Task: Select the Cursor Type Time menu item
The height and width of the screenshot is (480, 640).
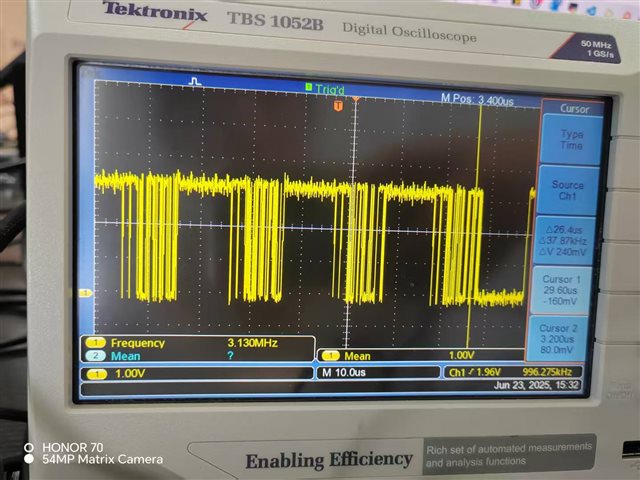Action: coord(571,140)
